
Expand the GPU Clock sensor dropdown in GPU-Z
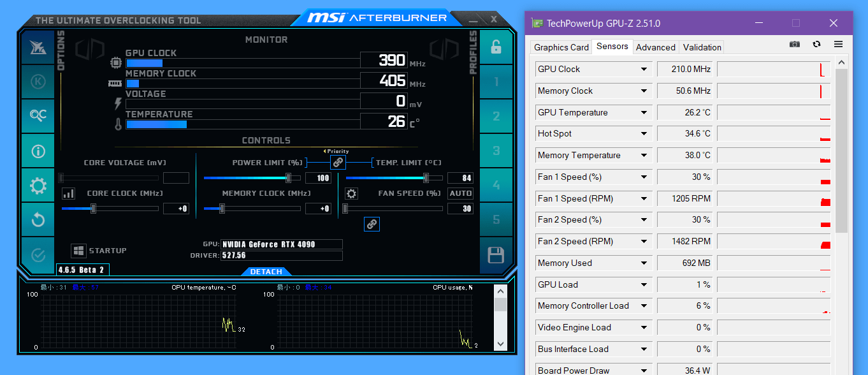(644, 70)
